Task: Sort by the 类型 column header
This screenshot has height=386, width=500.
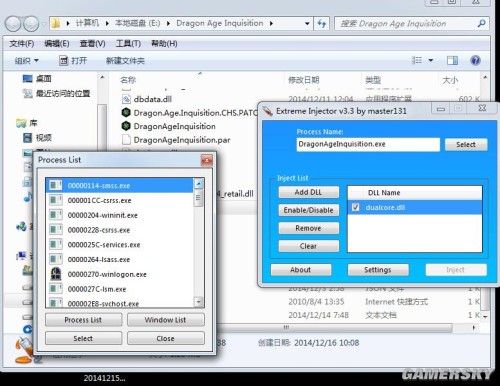Action: [x=373, y=80]
